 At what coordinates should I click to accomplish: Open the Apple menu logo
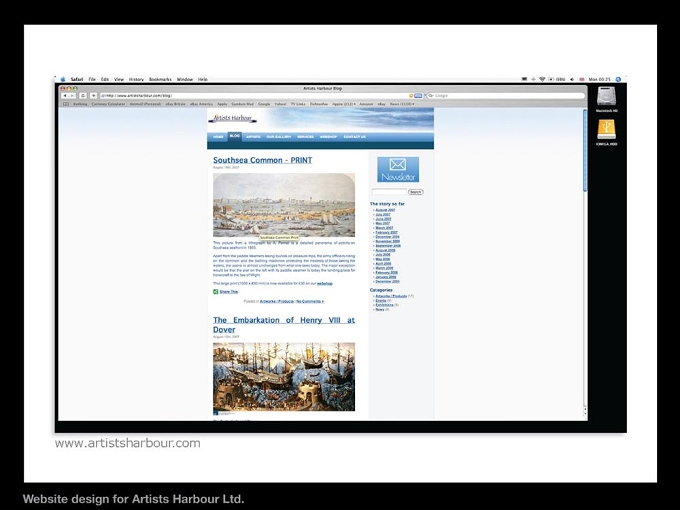[x=63, y=79]
